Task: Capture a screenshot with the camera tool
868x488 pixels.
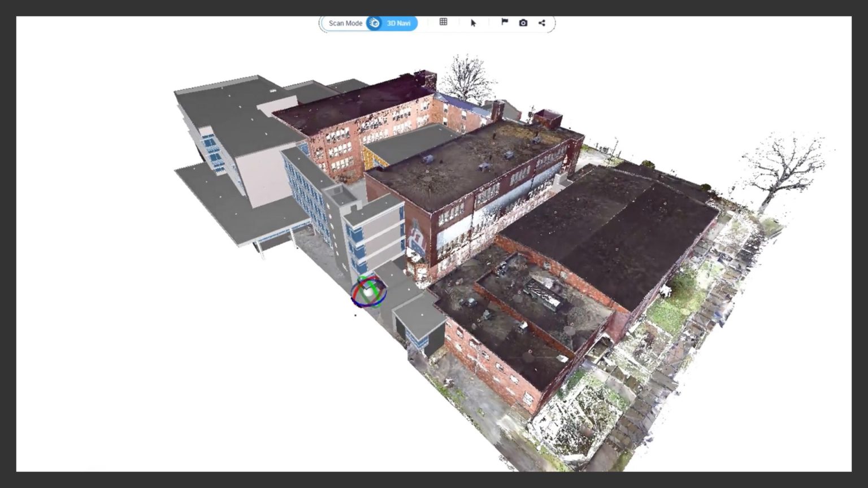Action: point(523,23)
